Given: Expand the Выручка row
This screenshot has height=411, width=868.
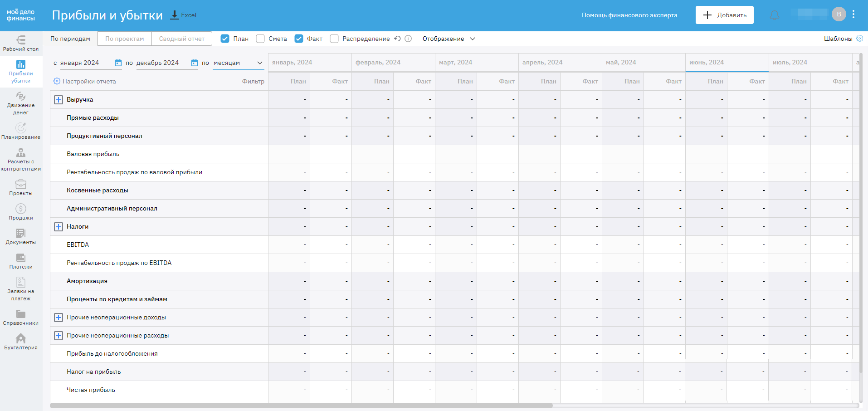Looking at the screenshot, I should (59, 100).
